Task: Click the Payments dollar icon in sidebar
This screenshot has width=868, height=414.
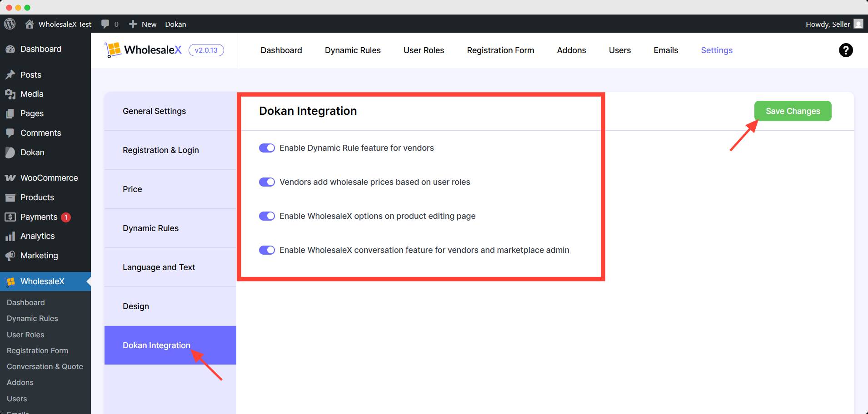Action: (10, 217)
